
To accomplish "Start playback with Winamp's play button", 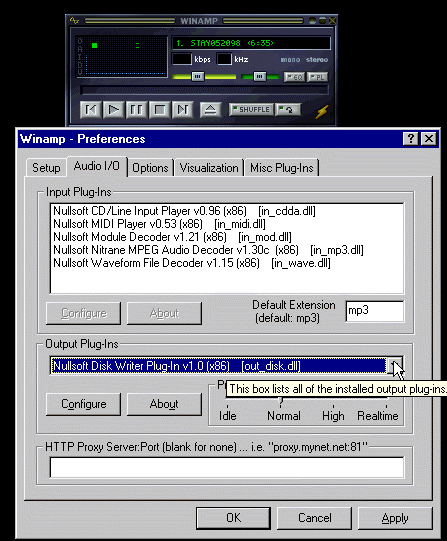I will 113,110.
